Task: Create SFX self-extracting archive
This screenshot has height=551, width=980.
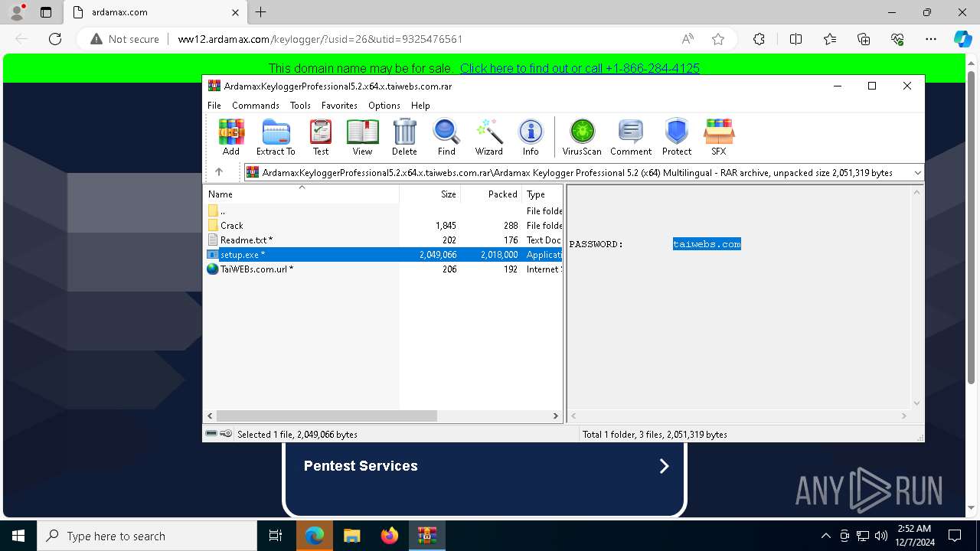Action: (718, 137)
